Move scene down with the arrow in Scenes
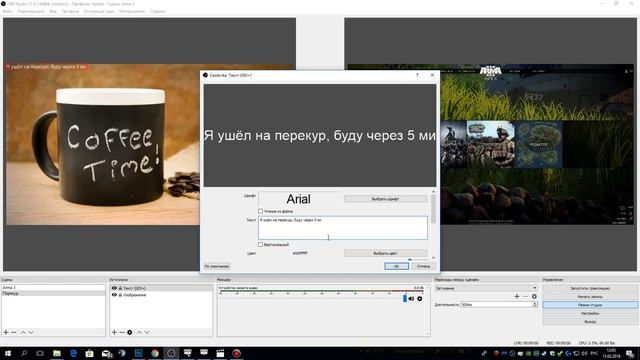Viewport: 640px width, 360px height. 31,332
